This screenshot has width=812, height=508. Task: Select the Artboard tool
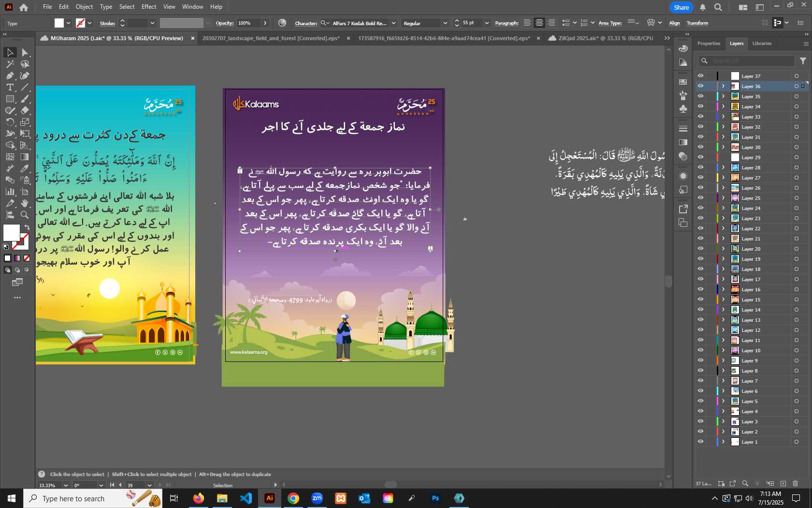click(25, 192)
